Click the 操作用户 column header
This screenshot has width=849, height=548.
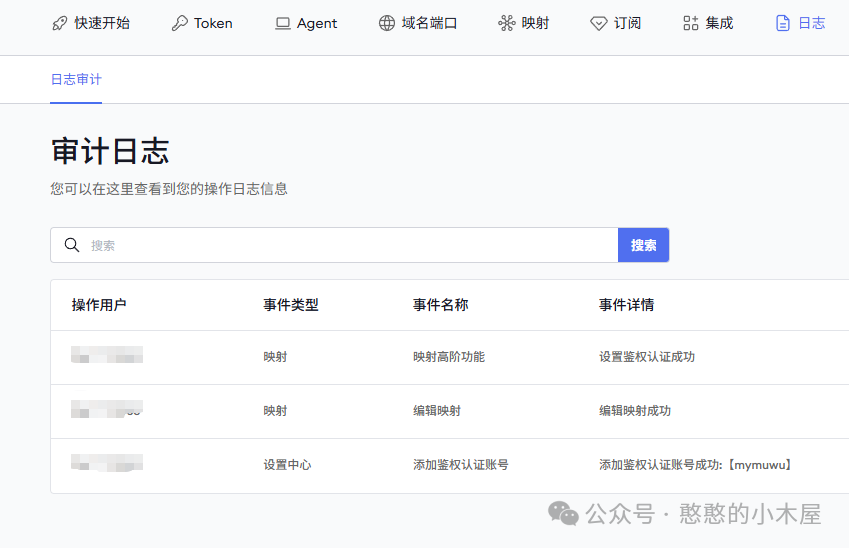(99, 305)
